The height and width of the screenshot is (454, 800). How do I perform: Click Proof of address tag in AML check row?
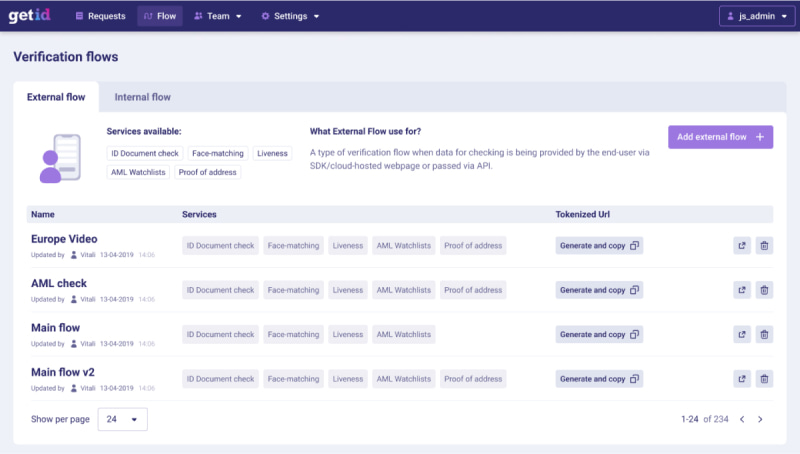(x=473, y=290)
